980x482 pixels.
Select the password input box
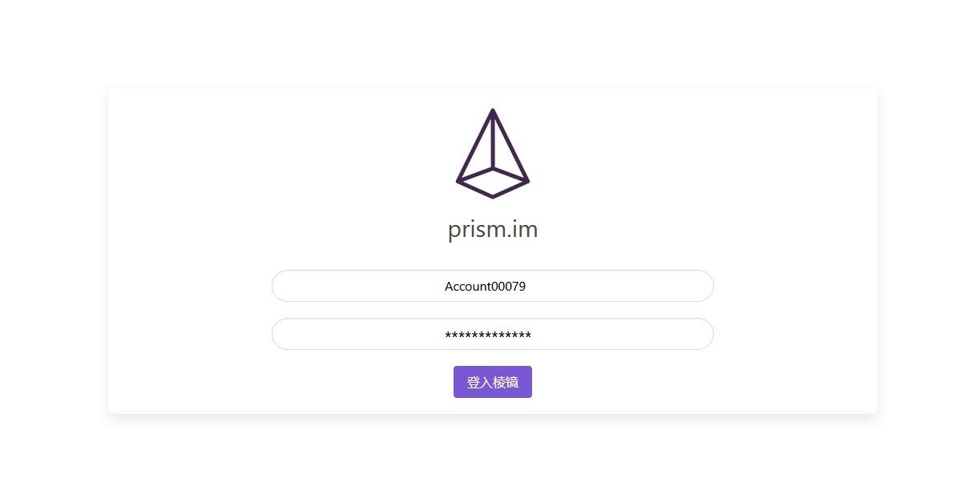point(493,334)
